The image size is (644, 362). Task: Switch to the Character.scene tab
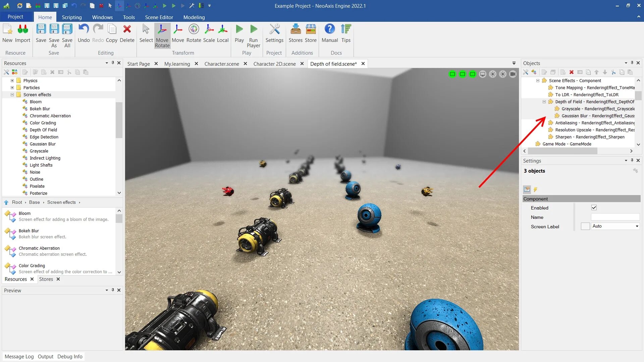[x=221, y=64]
